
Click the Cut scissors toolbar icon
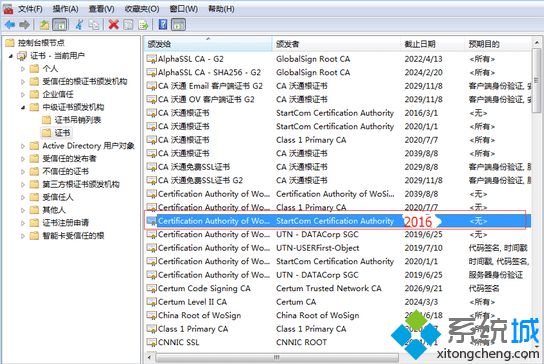[79, 25]
